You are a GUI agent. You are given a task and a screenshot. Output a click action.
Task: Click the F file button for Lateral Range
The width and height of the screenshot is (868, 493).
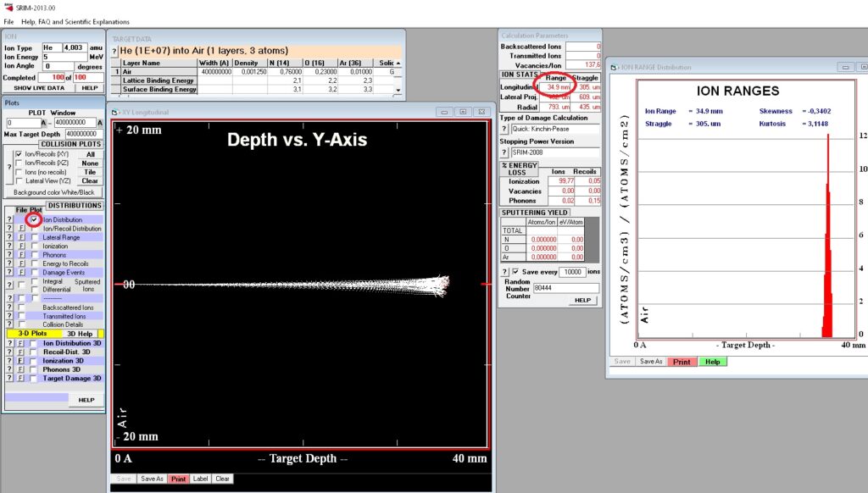(x=21, y=237)
